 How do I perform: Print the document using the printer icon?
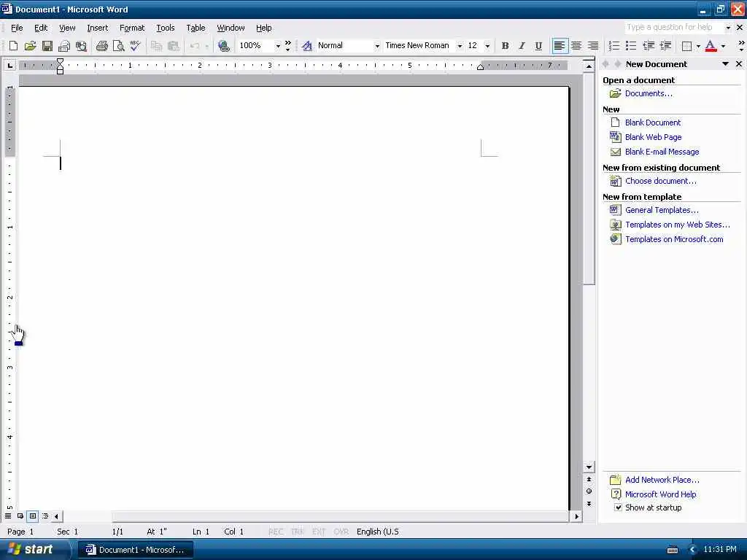[x=101, y=46]
